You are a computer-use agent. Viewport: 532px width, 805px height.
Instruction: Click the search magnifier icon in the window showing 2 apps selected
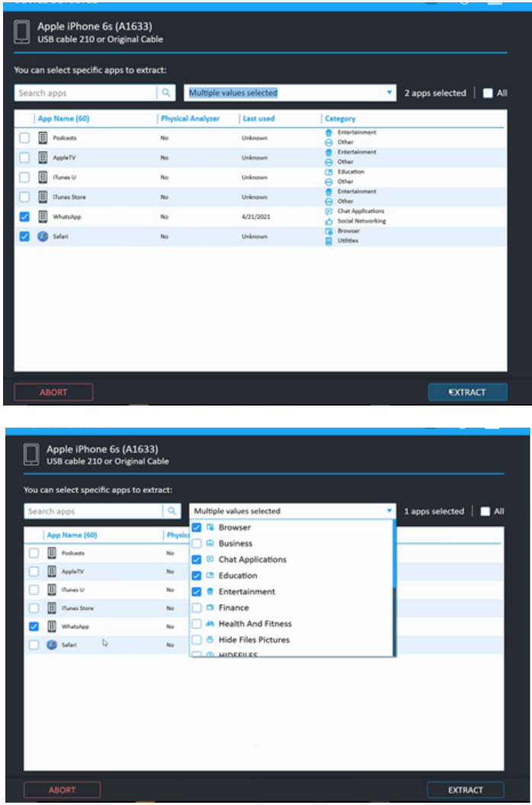pyautogui.click(x=166, y=93)
